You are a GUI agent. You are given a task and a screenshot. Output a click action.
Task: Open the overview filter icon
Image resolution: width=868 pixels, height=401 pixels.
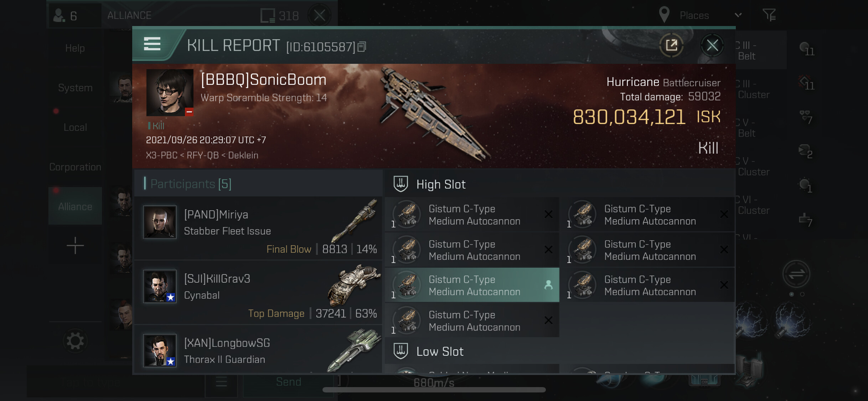[769, 15]
